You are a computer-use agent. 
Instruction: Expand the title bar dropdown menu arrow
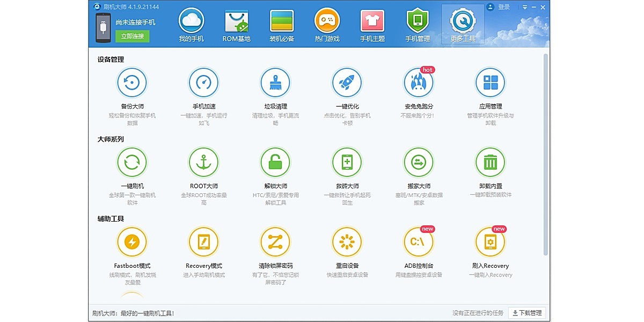pos(525,7)
